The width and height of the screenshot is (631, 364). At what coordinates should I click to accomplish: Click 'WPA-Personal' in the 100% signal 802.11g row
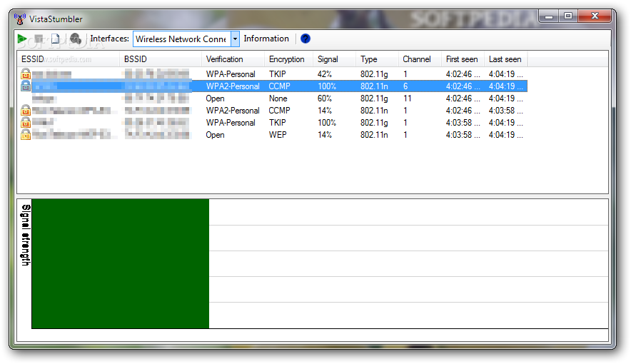point(231,122)
